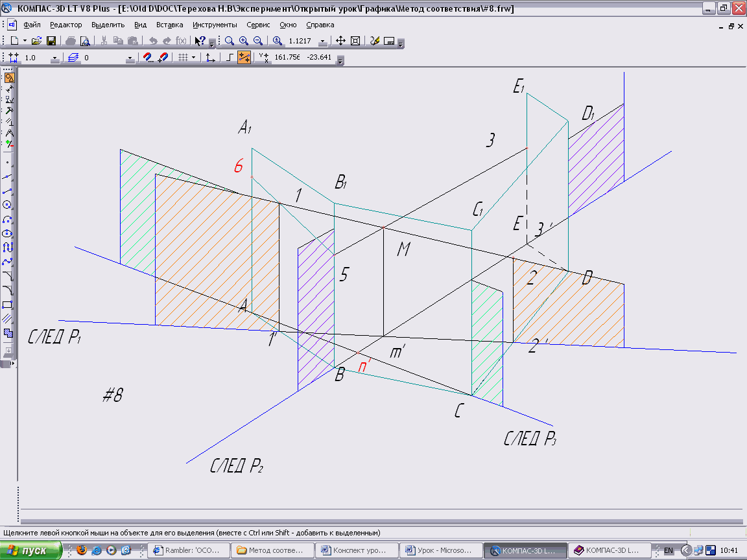Click the X coordinate field 161.756

pyautogui.click(x=287, y=58)
